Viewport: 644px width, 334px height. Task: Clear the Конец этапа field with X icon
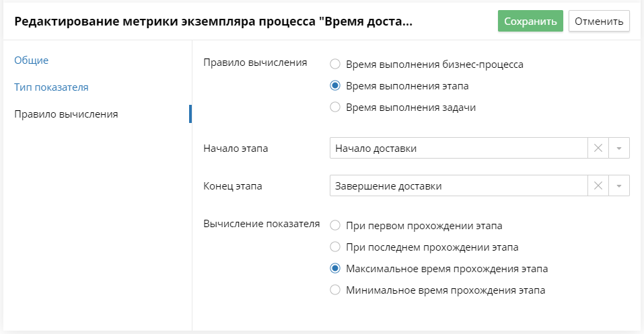[598, 186]
